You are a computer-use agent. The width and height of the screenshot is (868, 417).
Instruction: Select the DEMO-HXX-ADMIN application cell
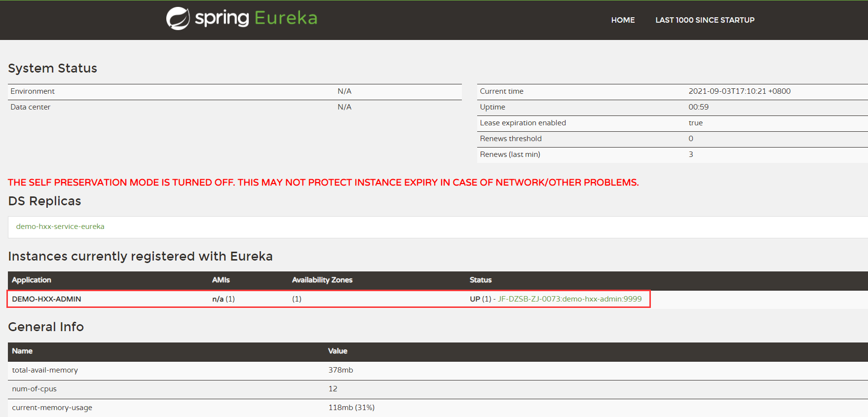click(x=46, y=299)
